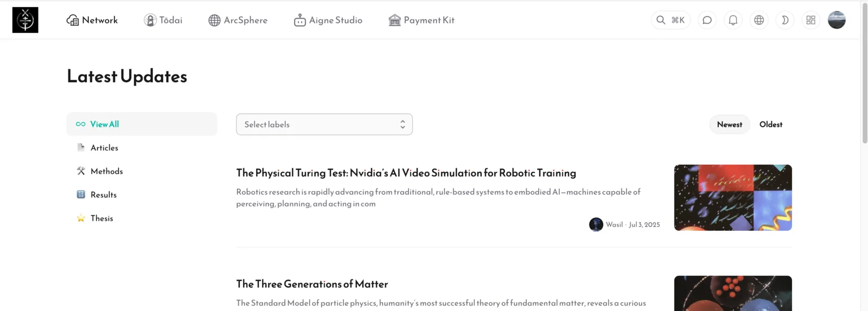Open the Select labels dropdown
The width and height of the screenshot is (868, 311).
point(324,125)
